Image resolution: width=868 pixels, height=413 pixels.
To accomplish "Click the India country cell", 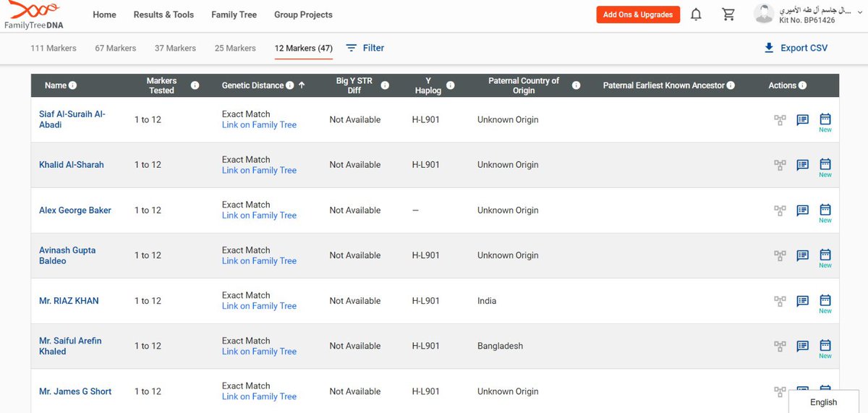I will pyautogui.click(x=487, y=301).
